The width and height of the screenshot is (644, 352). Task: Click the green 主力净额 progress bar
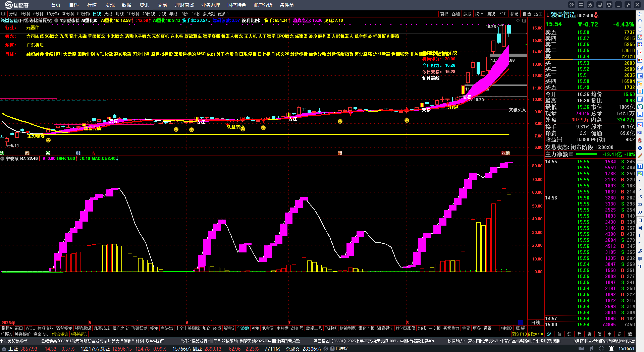point(586,154)
